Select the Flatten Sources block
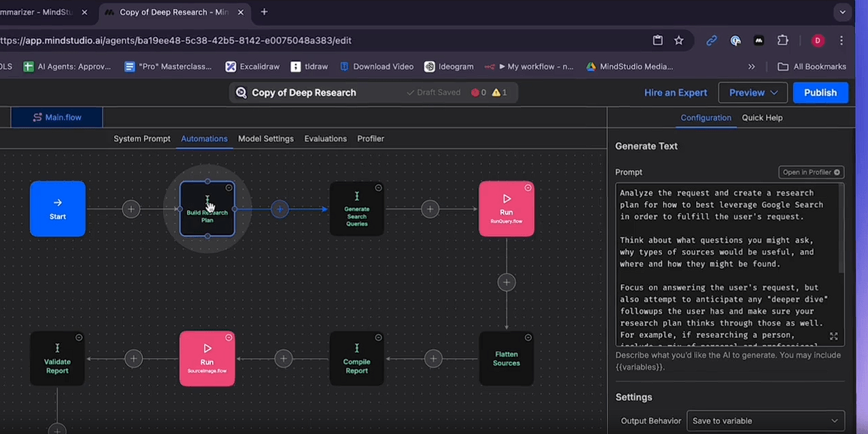Screen dimensions: 868x434 506,358
